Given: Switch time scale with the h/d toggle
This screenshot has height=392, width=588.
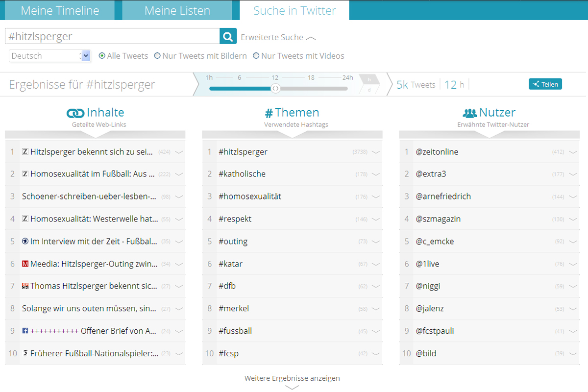Looking at the screenshot, I should coord(369,84).
